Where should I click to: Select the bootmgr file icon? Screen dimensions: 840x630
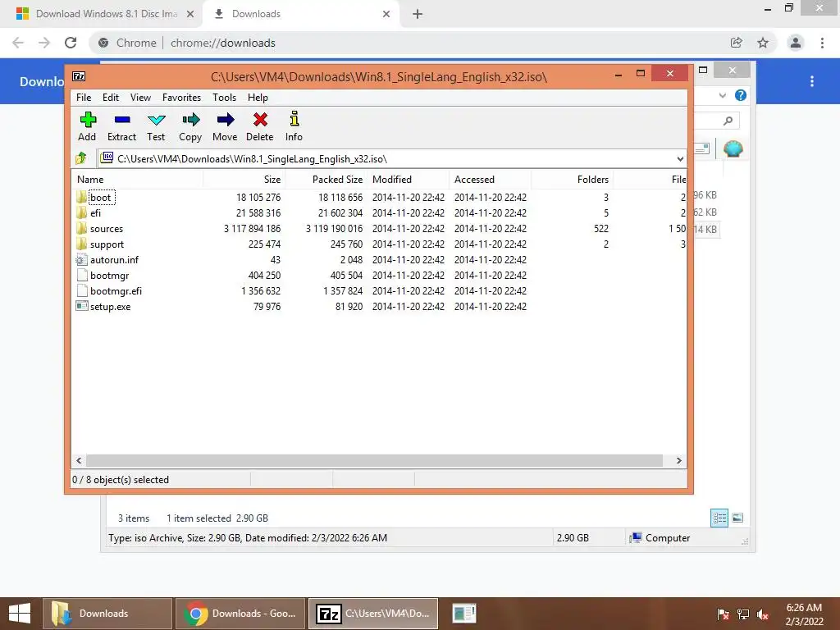point(82,276)
